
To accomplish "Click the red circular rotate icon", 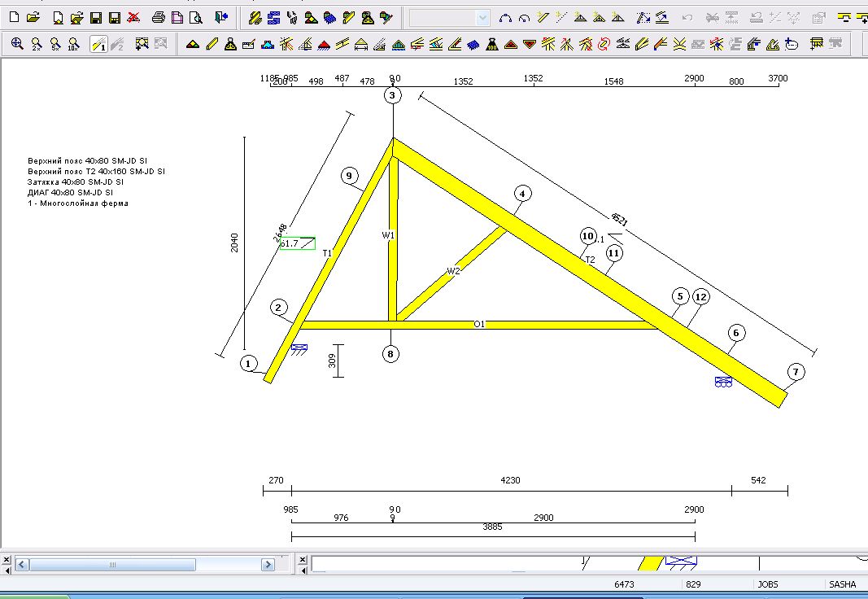I will [604, 44].
